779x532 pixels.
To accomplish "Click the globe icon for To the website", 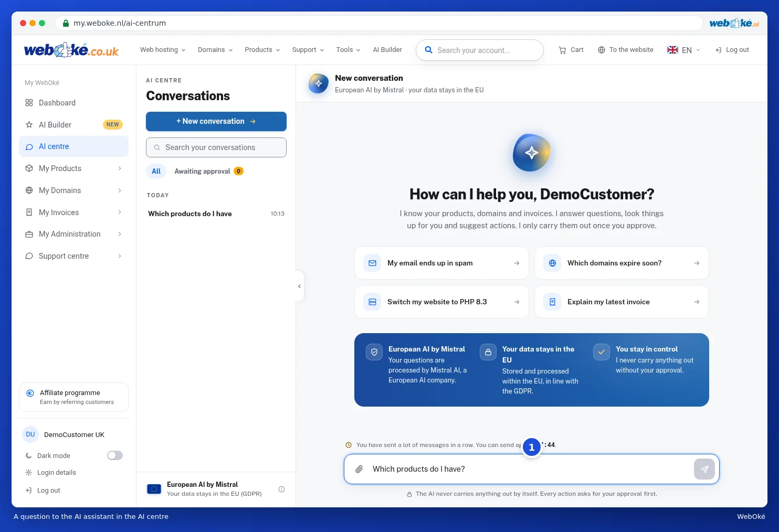I will [602, 50].
